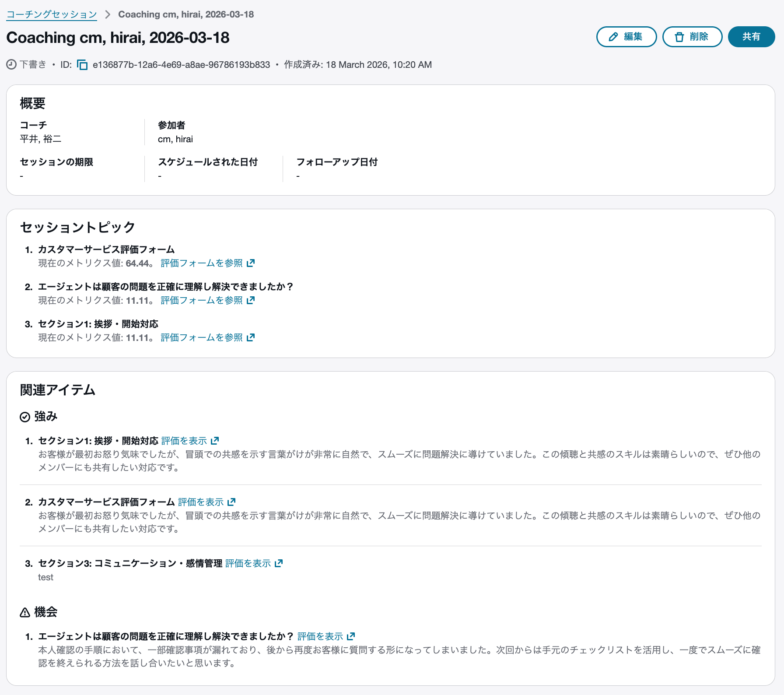Image resolution: width=784 pixels, height=695 pixels.
Task: Click the pencil icon on the 編集 button
Action: (x=613, y=37)
